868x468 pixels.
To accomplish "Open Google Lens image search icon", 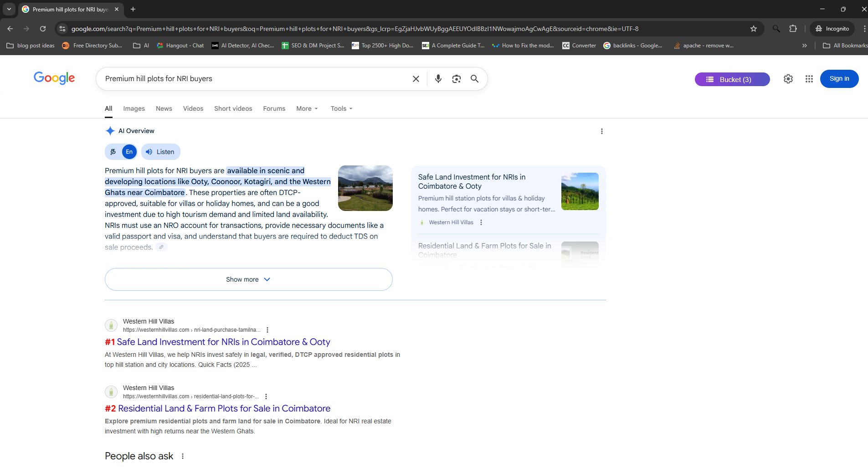I will click(456, 79).
